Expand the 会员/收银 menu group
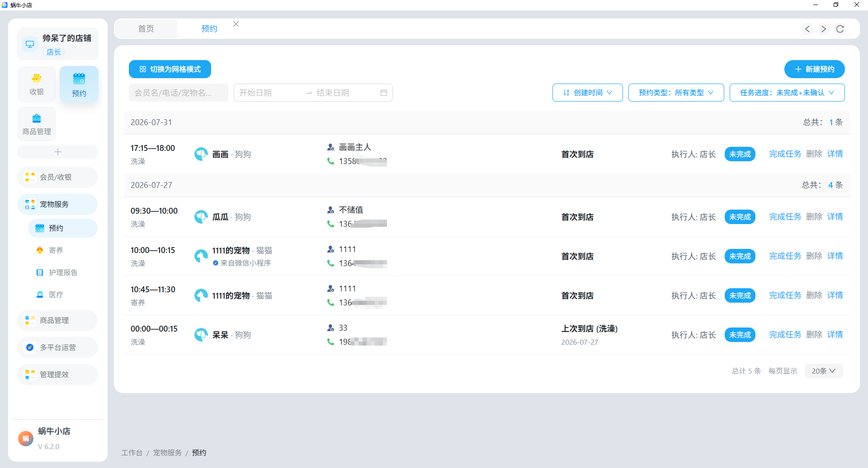Screen dimensions: 868x468 (58, 177)
